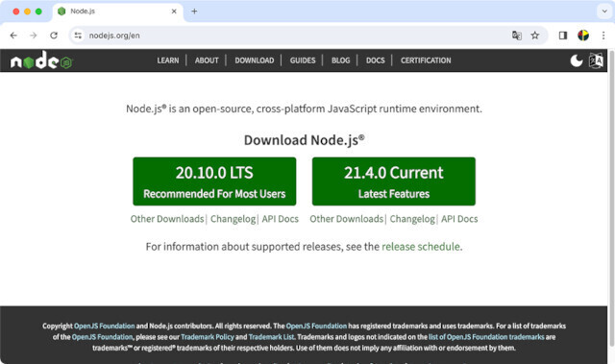Download 20.10.0 LTS version
This screenshot has height=364, width=615.
[x=214, y=182]
